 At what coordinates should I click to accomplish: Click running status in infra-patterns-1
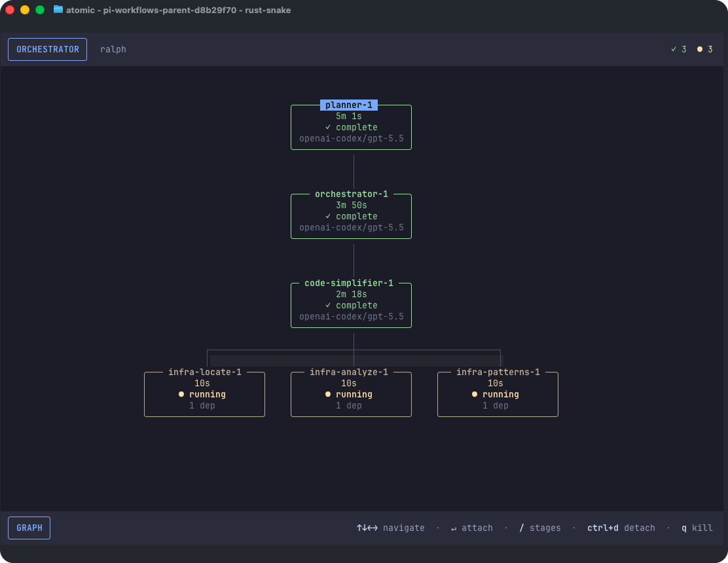point(496,394)
